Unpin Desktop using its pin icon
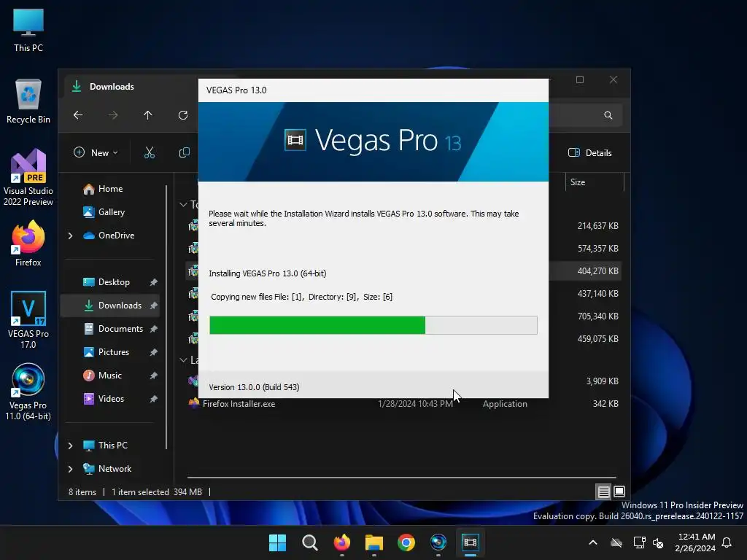Image resolution: width=747 pixels, height=560 pixels. (153, 282)
